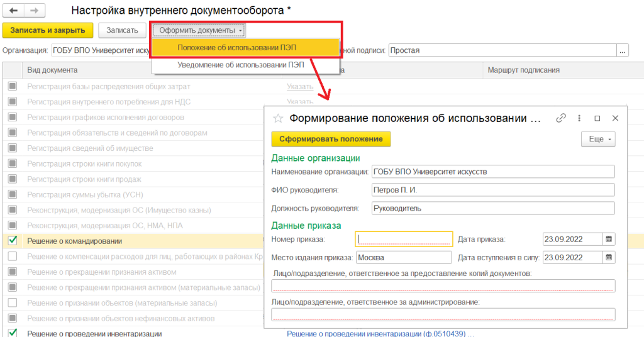The height and width of the screenshot is (337, 644).
Task: Focus the Номер приказа input field
Action: 404,239
